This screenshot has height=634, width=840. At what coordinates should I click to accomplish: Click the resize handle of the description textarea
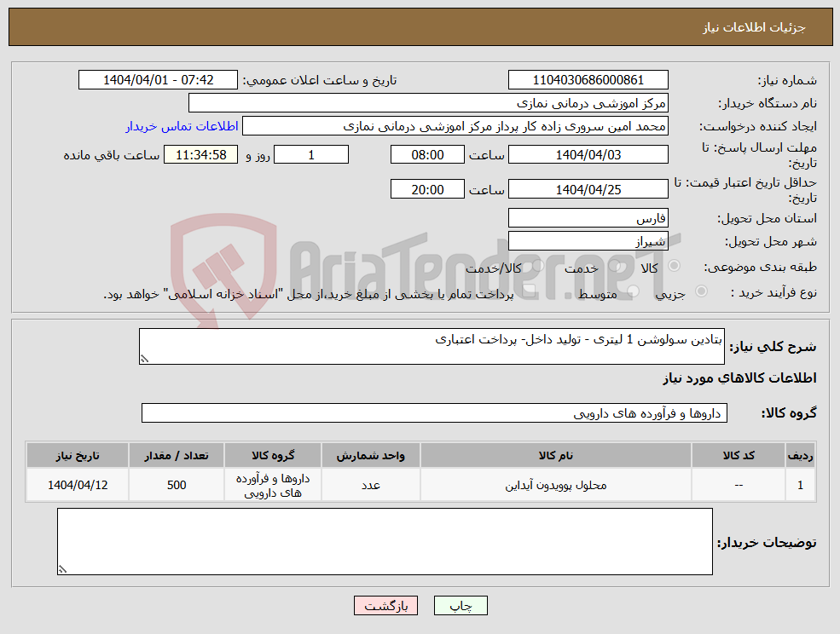click(144, 360)
